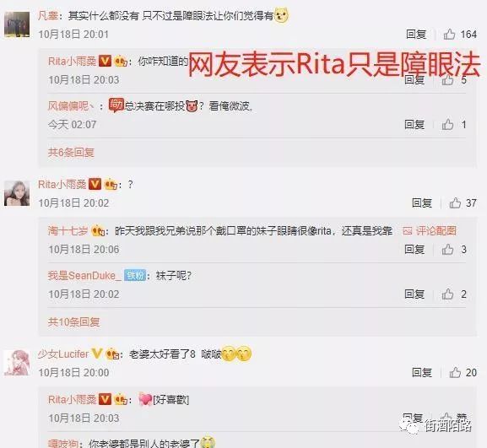487x448 pixels.
Task: Like 海十七岁's reply with 3 likes
Action: click(447, 249)
